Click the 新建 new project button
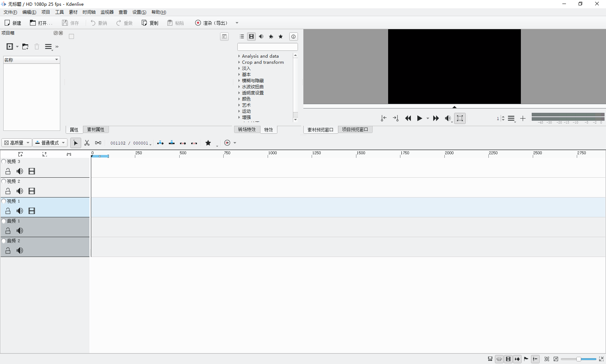 click(x=13, y=23)
